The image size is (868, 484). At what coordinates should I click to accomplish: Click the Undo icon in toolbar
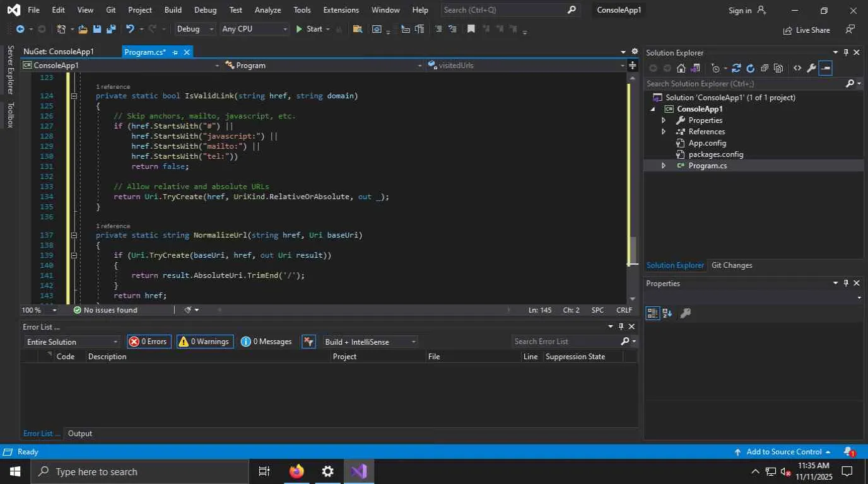click(x=130, y=29)
